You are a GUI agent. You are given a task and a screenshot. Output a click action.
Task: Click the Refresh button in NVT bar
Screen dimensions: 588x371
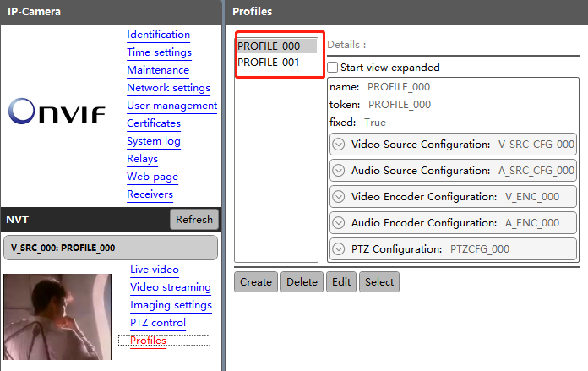[x=193, y=219]
